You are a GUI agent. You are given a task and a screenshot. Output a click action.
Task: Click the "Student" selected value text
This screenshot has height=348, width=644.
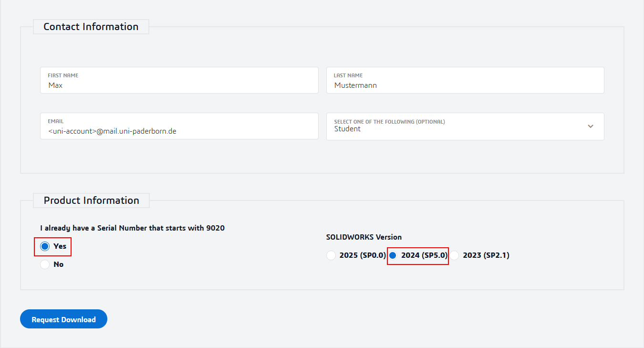click(x=347, y=129)
